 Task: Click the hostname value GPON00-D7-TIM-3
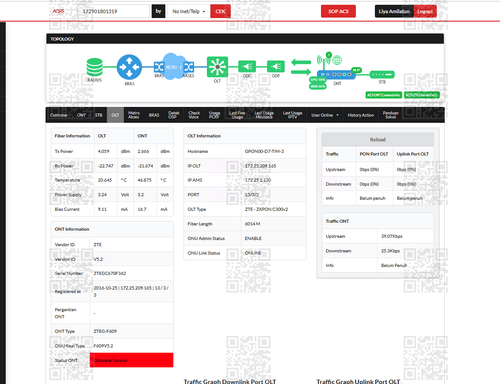[264, 151]
